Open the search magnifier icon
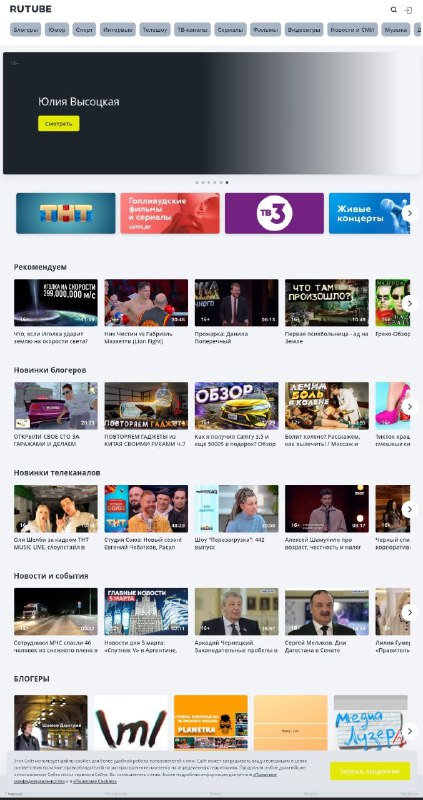The height and width of the screenshot is (800, 423). tap(393, 10)
